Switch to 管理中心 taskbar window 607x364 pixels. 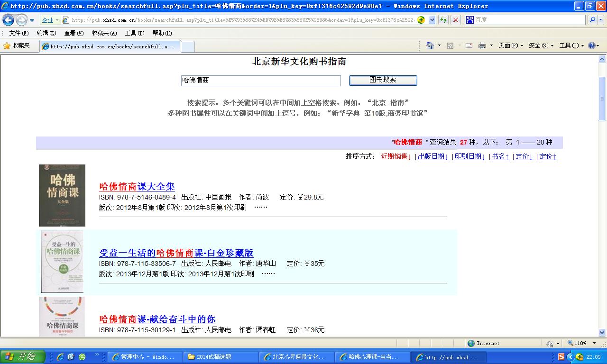pos(145,357)
